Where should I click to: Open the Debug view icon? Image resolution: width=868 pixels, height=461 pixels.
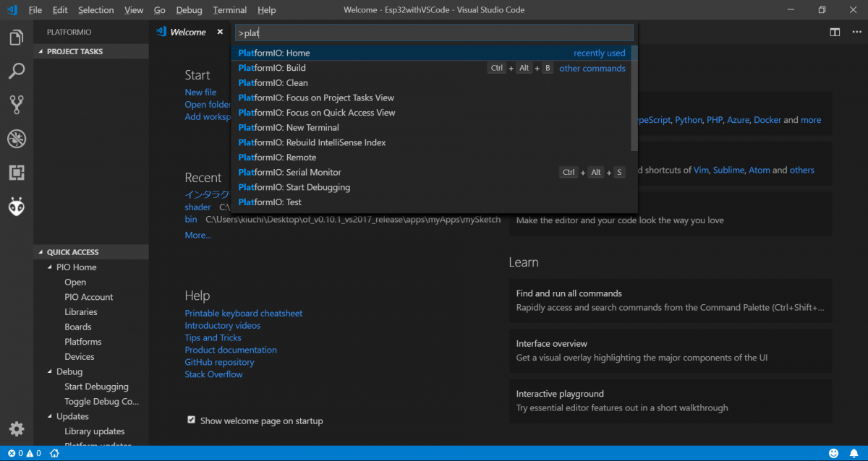tap(17, 139)
